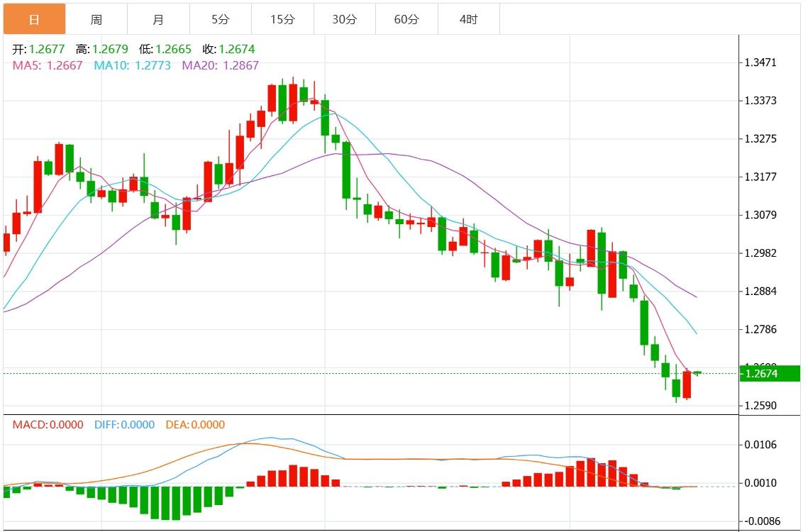Select the 15分 timeframe tab
This screenshot has height=532, width=808.
click(282, 19)
